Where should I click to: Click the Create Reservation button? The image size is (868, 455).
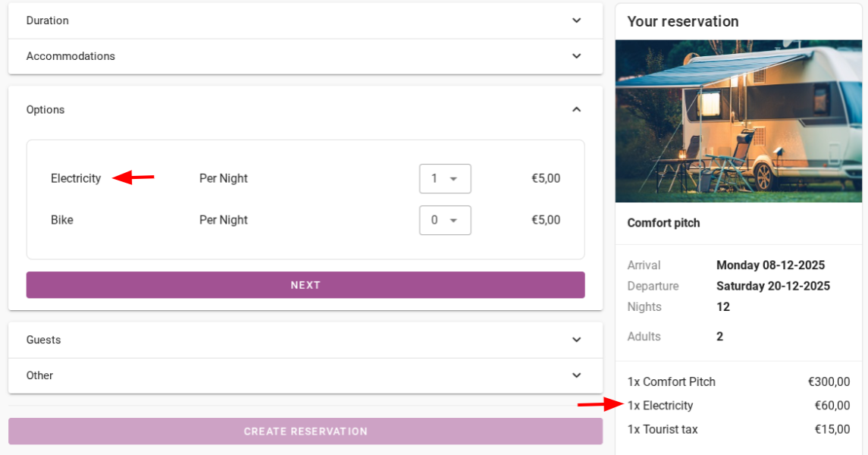[306, 431]
